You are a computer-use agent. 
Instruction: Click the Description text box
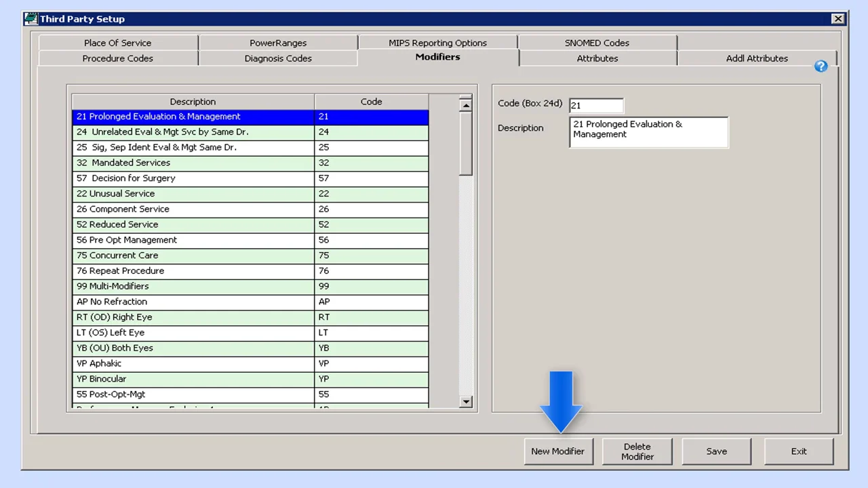click(x=648, y=132)
